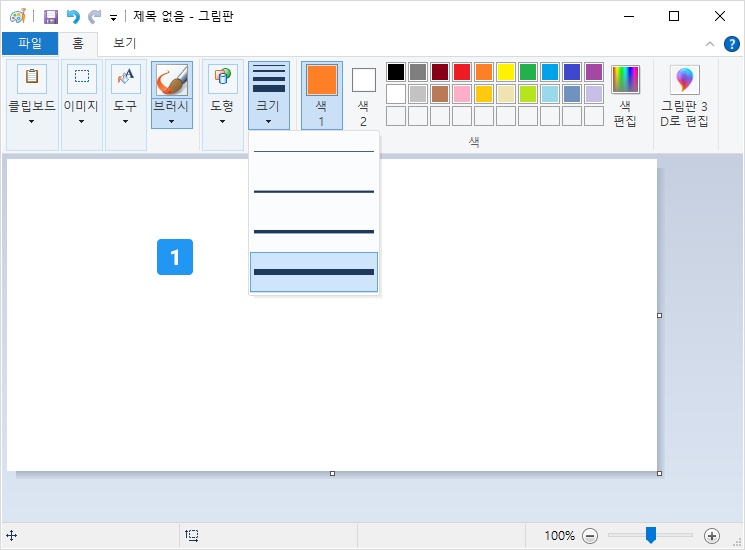Minimize the Paint window
This screenshot has height=550, width=745.
point(629,16)
